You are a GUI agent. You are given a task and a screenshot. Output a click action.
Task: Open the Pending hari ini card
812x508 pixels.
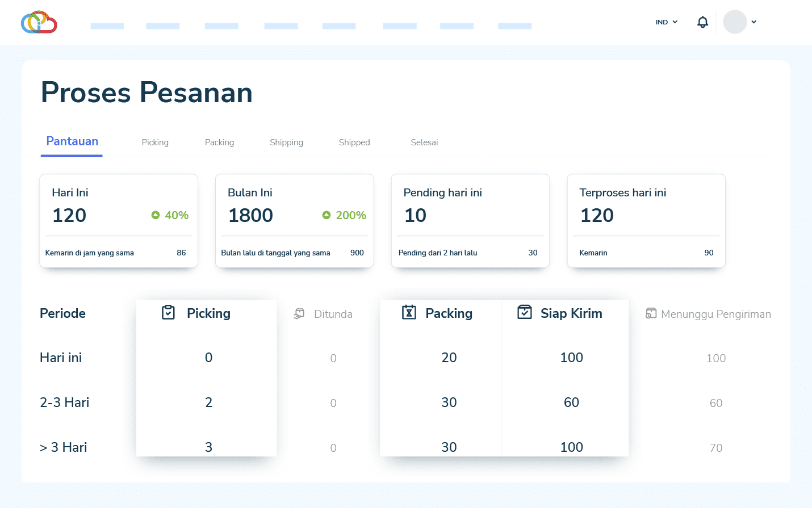[x=470, y=220]
